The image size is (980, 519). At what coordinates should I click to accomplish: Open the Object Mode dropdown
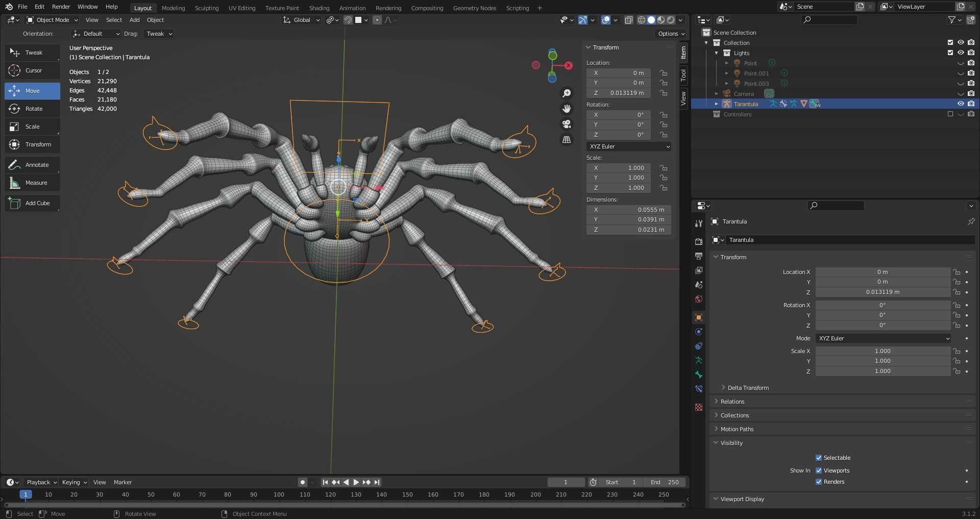point(52,20)
